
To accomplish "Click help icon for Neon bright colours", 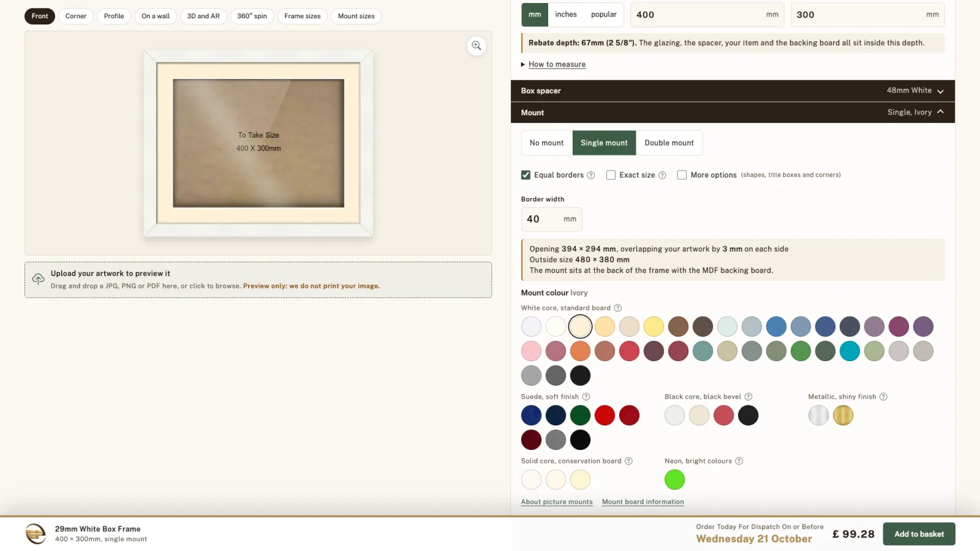I will [739, 461].
